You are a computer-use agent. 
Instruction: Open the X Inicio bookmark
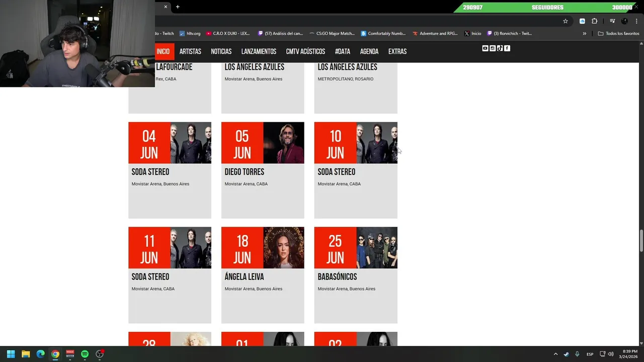pyautogui.click(x=473, y=34)
